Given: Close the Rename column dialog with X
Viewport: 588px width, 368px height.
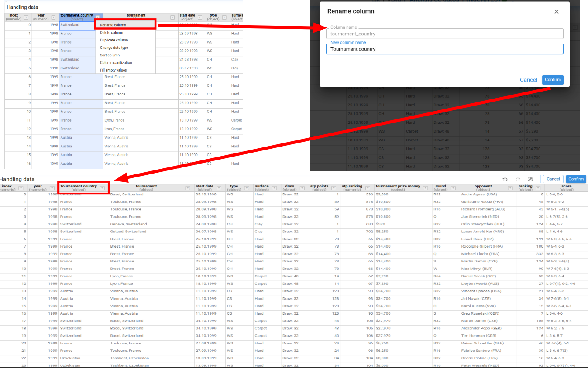Looking at the screenshot, I should click(x=556, y=12).
